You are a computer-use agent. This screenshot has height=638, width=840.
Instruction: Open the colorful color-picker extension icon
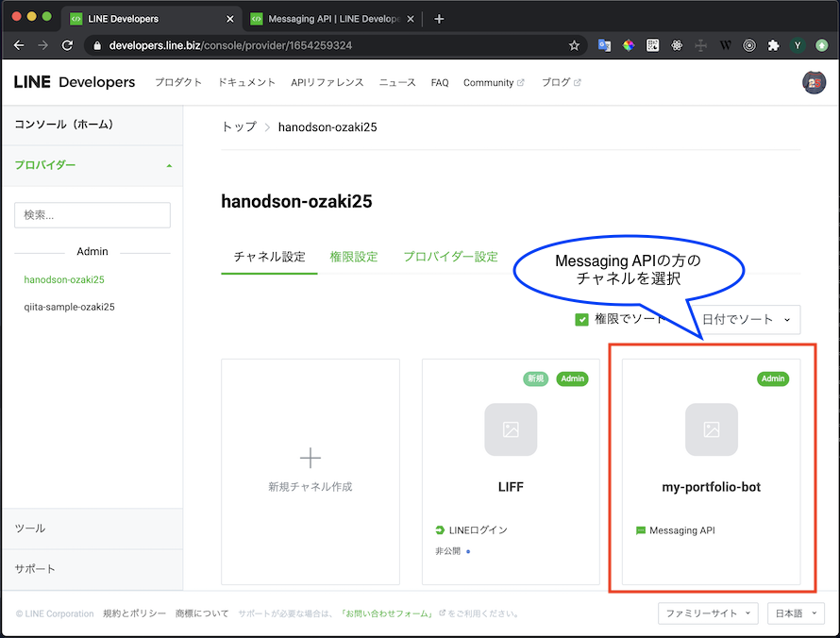(x=629, y=45)
